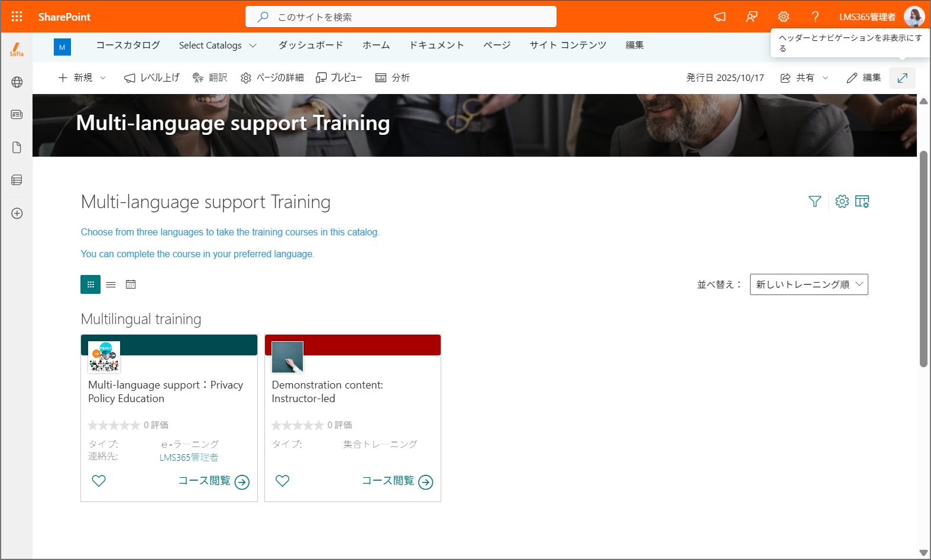
Task: Click the Privacy Policy Education course thumbnail
Action: [104, 357]
